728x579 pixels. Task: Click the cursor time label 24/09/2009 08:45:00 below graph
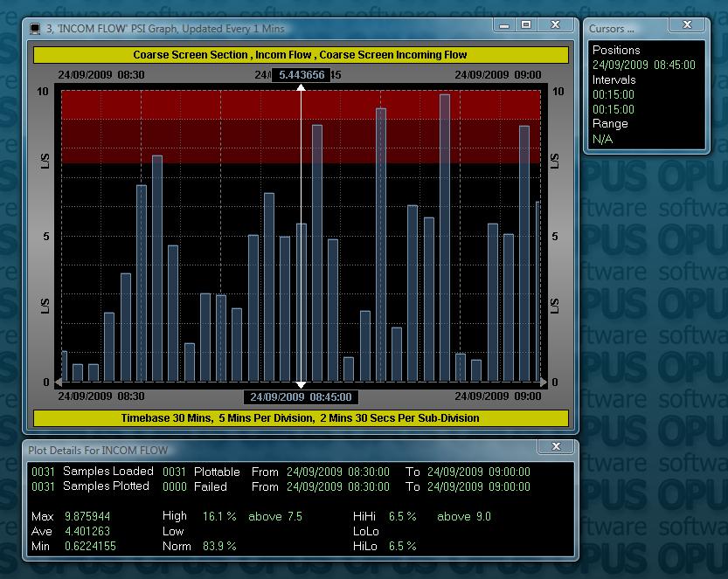(x=301, y=397)
